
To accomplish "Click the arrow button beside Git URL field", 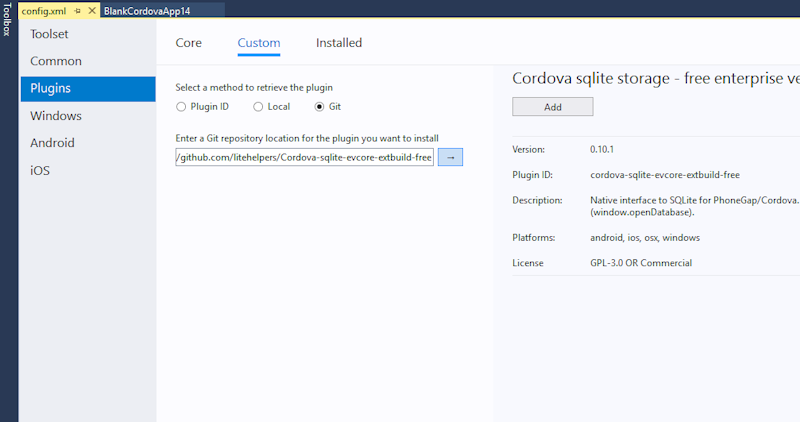I will tap(450, 157).
